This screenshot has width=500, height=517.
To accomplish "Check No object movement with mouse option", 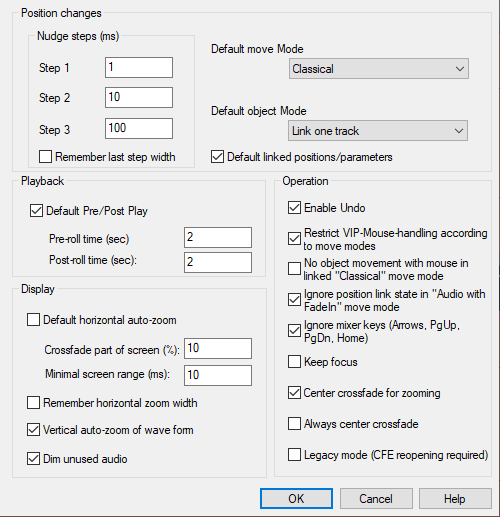I will coord(294,268).
